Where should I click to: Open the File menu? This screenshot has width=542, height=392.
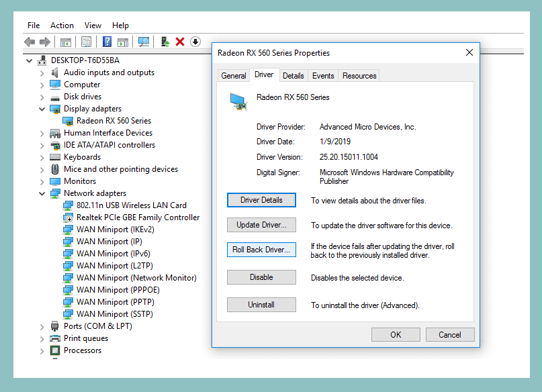click(34, 26)
